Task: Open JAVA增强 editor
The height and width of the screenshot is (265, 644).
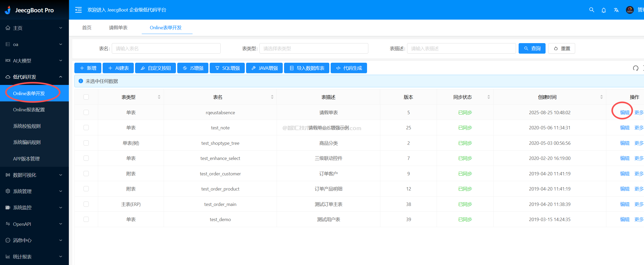Action: tap(264, 68)
